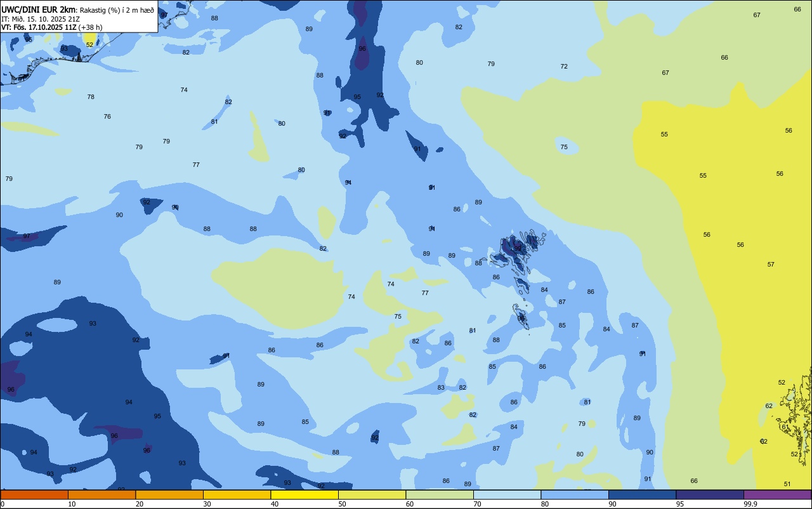Click the humidity value 61 on the map
Viewport: 812px width, 509px height.
pos(785,426)
